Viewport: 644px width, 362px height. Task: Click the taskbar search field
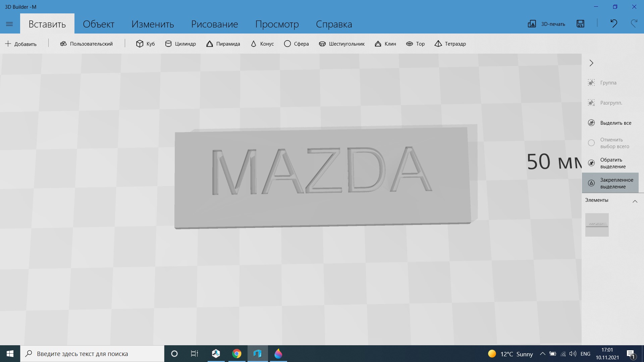[x=92, y=354]
